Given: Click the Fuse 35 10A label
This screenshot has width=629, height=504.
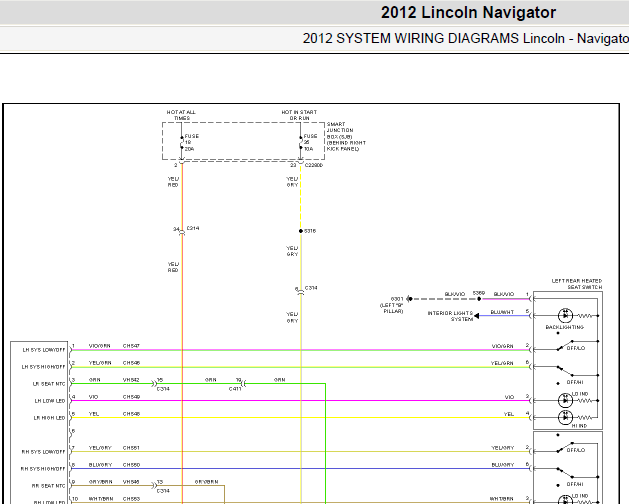Looking at the screenshot, I should [310, 142].
